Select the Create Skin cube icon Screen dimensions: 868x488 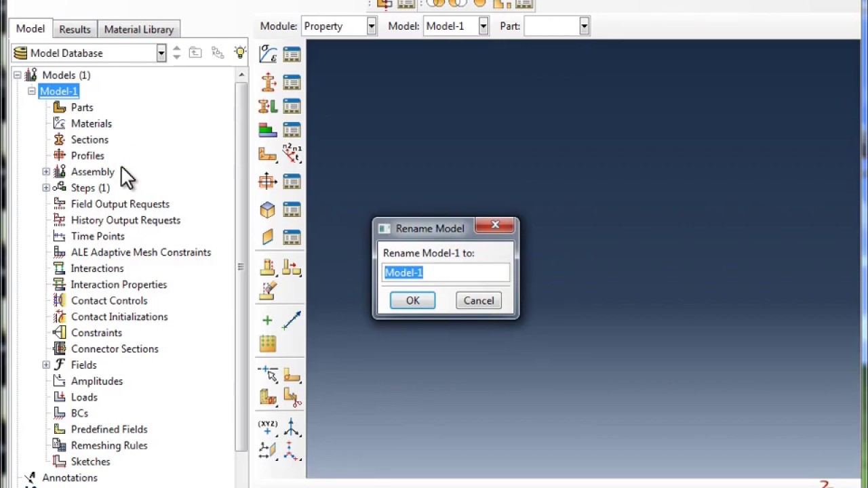268,210
